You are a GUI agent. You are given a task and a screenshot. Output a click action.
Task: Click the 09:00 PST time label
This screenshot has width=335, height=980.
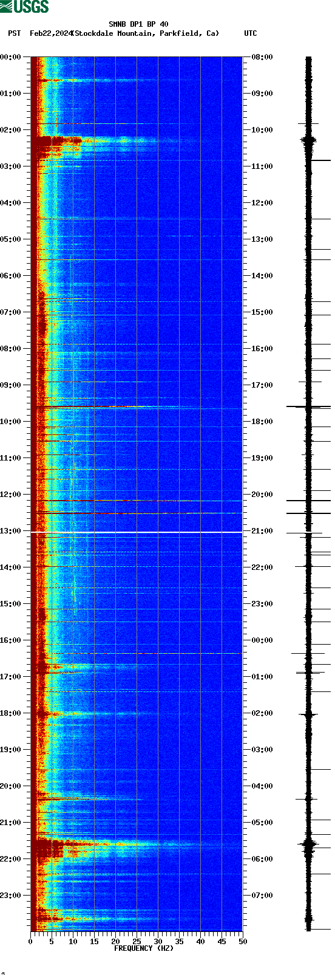coord(10,385)
